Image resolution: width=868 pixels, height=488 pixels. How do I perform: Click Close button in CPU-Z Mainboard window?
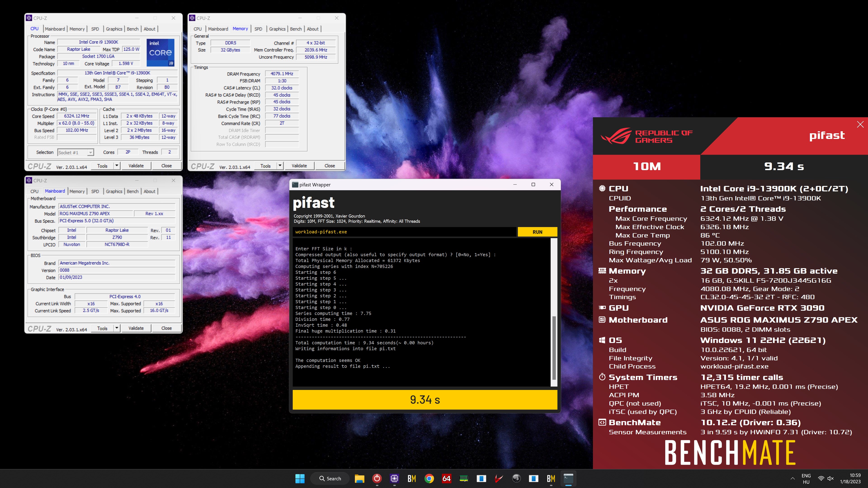click(166, 328)
